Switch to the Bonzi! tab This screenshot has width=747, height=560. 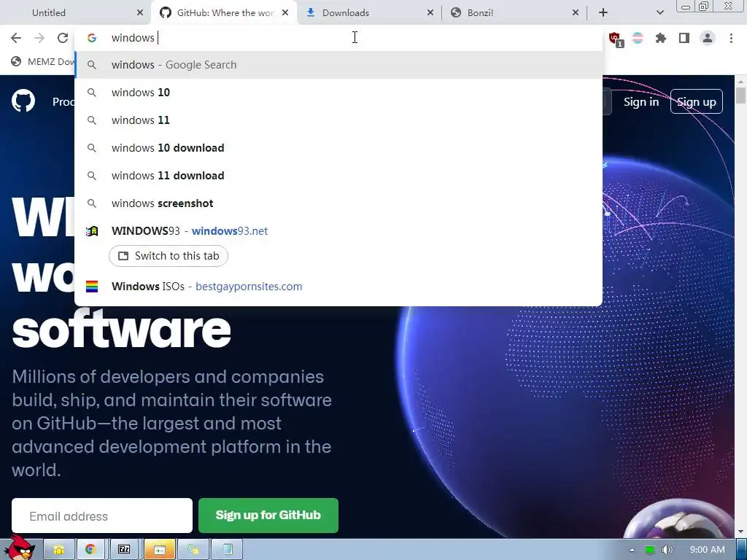(514, 13)
